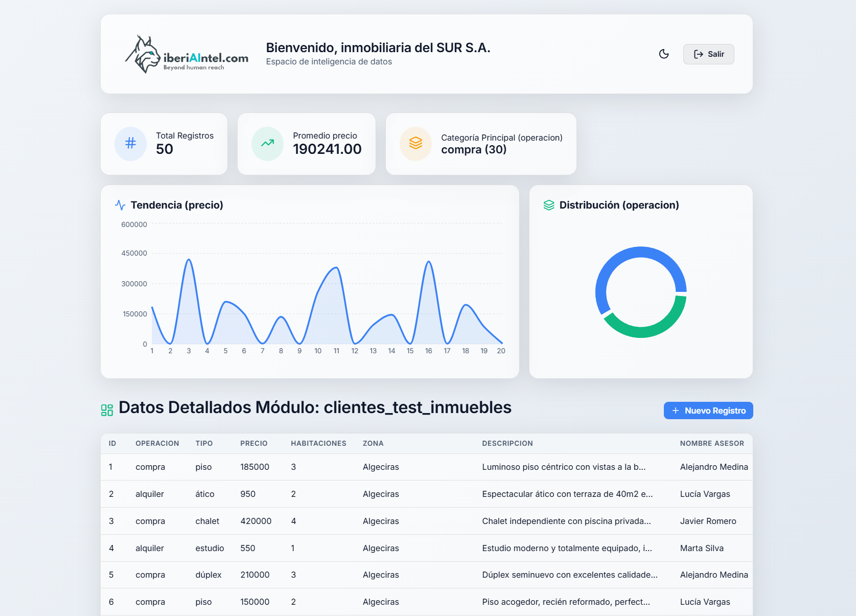Screen dimensions: 856x616
Task: Click advisor Marta Silva
Action: click(702, 548)
